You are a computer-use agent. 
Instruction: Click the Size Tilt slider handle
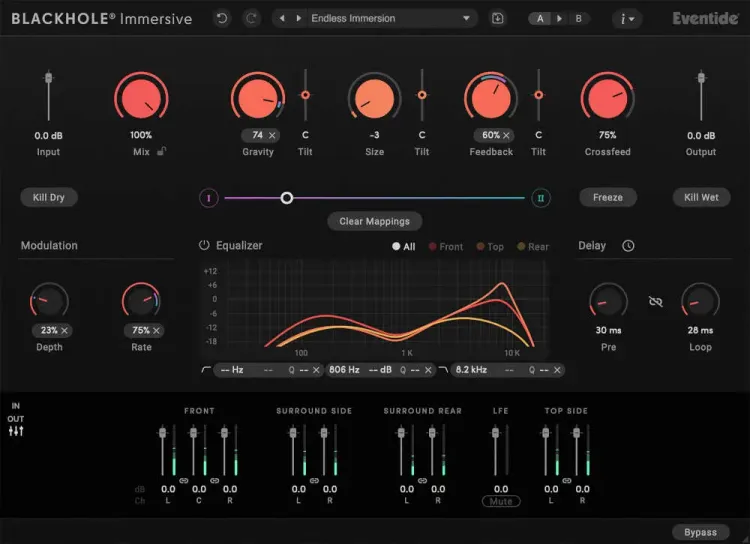point(422,95)
